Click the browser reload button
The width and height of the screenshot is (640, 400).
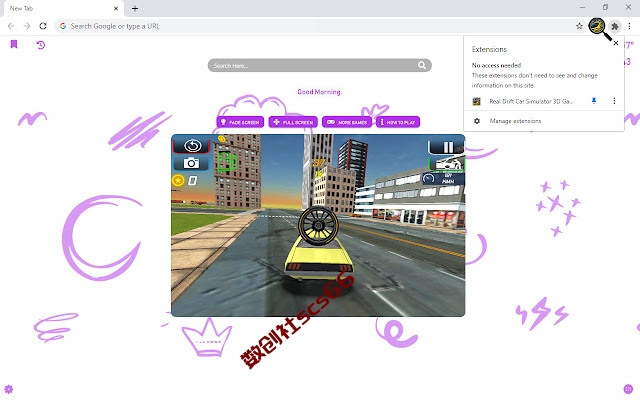pyautogui.click(x=43, y=26)
